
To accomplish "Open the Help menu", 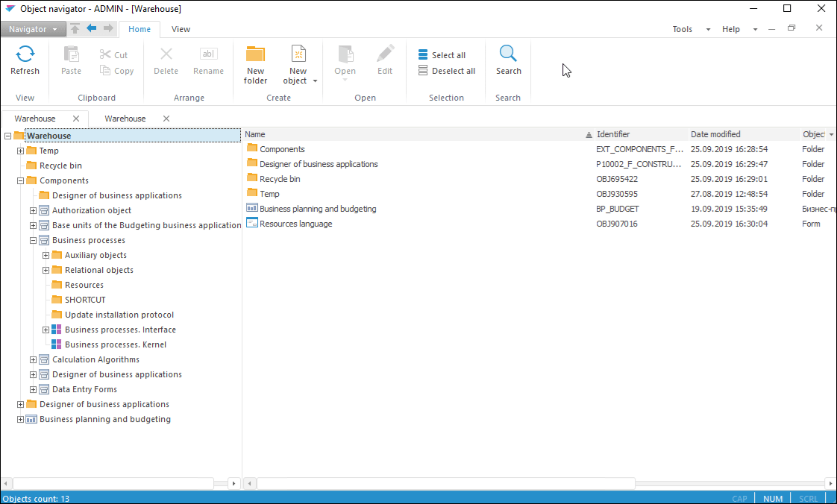I will click(x=731, y=29).
